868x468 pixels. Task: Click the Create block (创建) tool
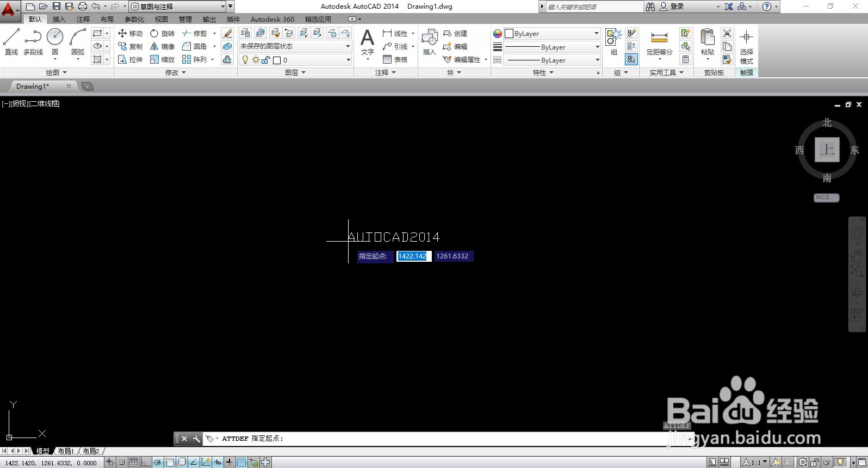(x=455, y=33)
